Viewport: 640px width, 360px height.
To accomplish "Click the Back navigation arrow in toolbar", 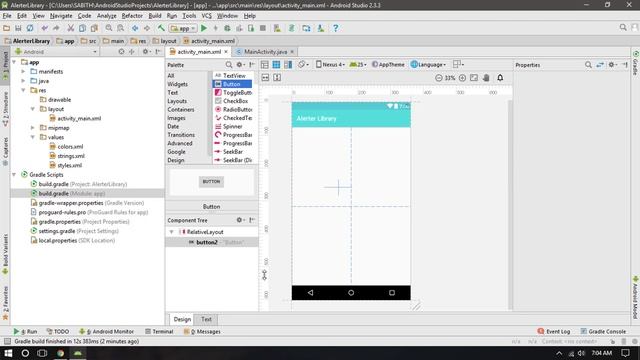I will 135,28.
